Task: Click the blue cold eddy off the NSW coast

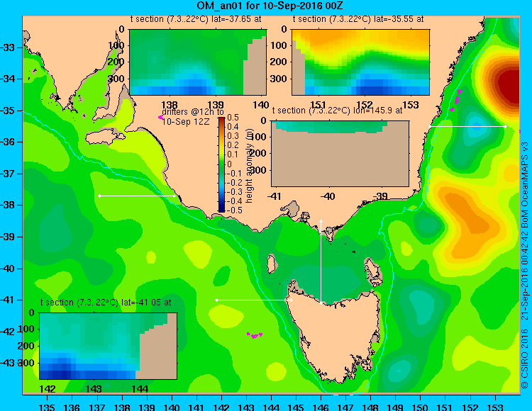Action: tap(476, 126)
